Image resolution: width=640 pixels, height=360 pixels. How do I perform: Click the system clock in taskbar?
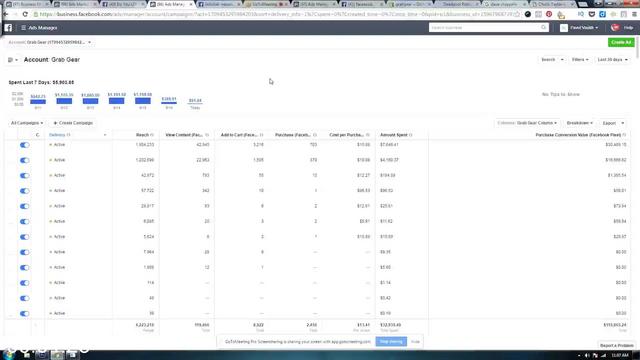tap(620, 356)
